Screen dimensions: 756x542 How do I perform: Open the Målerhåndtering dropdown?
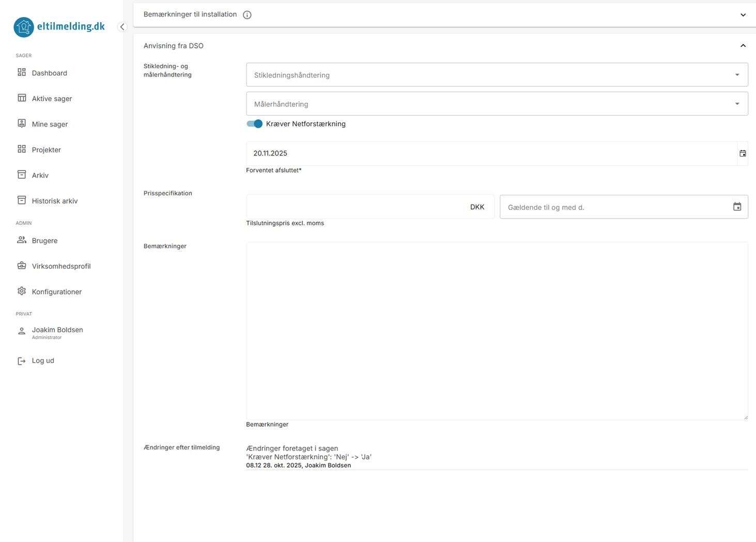[497, 104]
